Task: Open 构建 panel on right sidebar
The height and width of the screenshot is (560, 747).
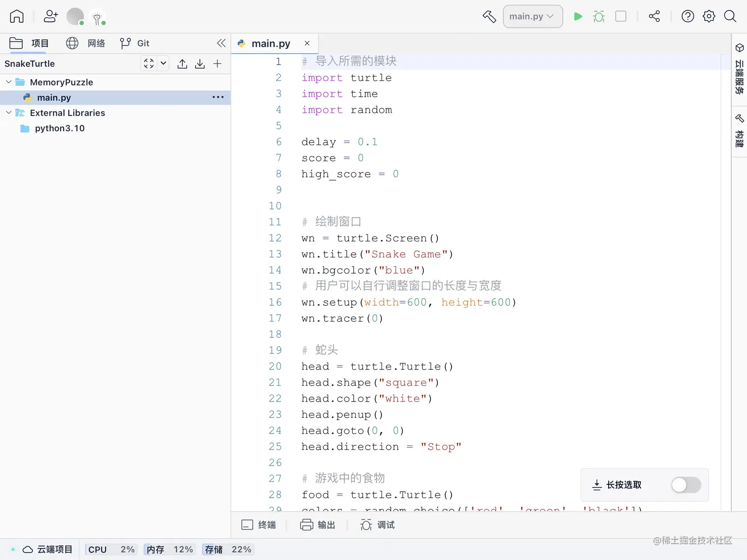Action: 739,131
